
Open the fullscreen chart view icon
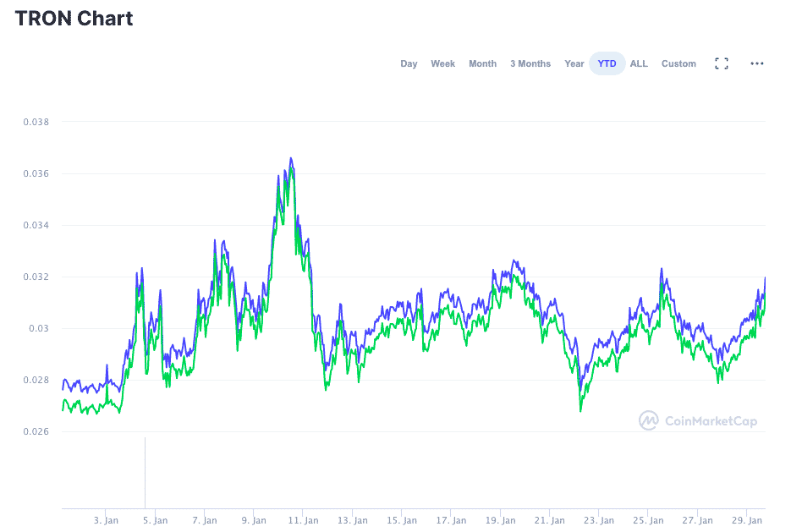tap(722, 63)
